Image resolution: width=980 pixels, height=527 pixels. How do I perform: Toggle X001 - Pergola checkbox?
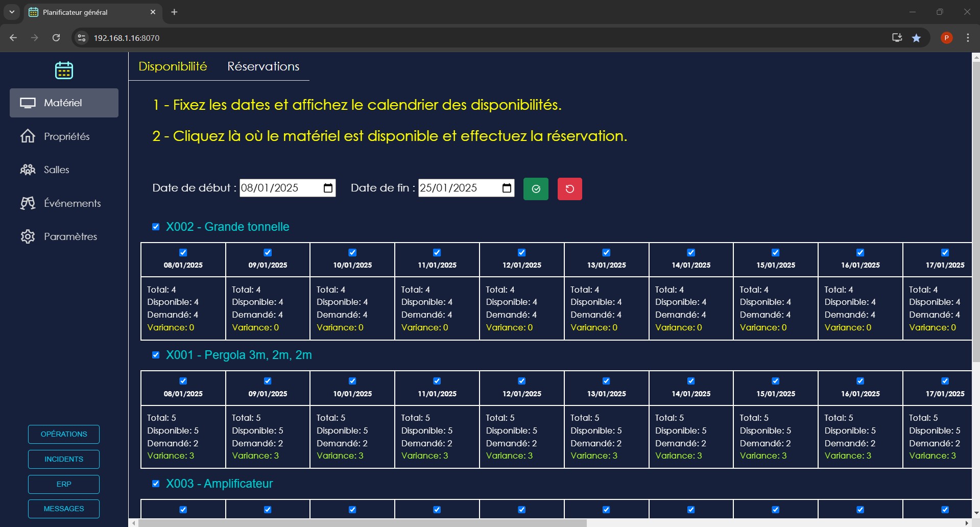pyautogui.click(x=156, y=355)
